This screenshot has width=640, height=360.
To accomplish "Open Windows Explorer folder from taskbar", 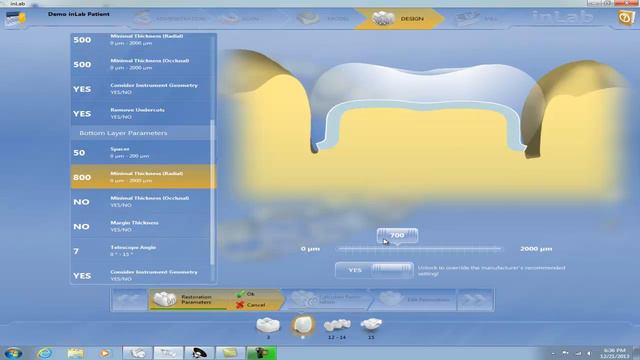I will point(75,353).
